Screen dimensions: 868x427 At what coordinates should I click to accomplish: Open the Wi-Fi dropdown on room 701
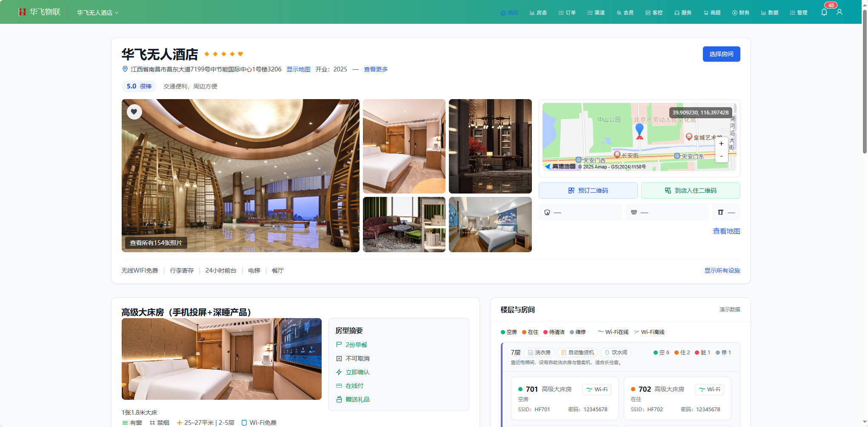coord(596,389)
